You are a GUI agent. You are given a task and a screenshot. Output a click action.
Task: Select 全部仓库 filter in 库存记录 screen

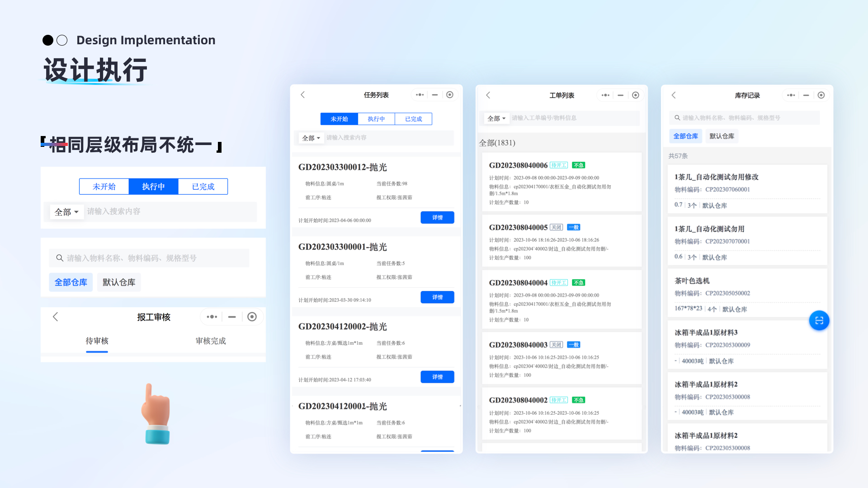[x=685, y=136]
